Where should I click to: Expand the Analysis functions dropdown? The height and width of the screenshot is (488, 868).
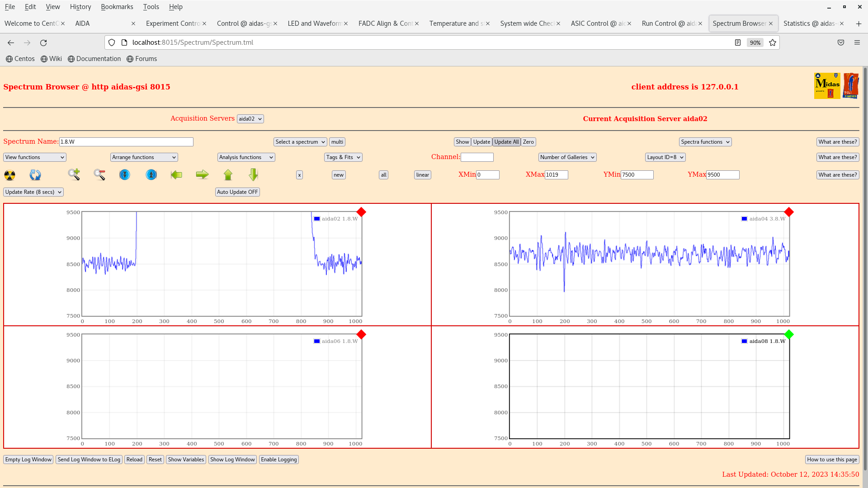point(246,157)
